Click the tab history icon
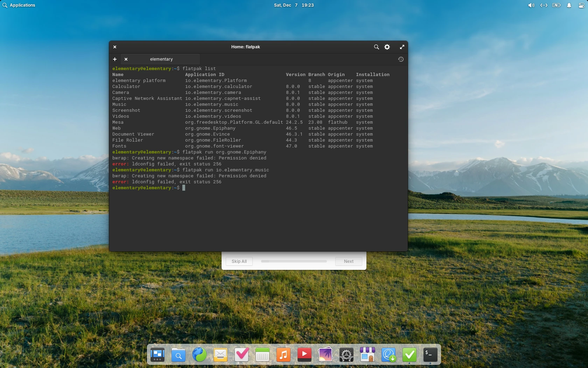Viewport: 588px width, 368px height. [x=401, y=59]
